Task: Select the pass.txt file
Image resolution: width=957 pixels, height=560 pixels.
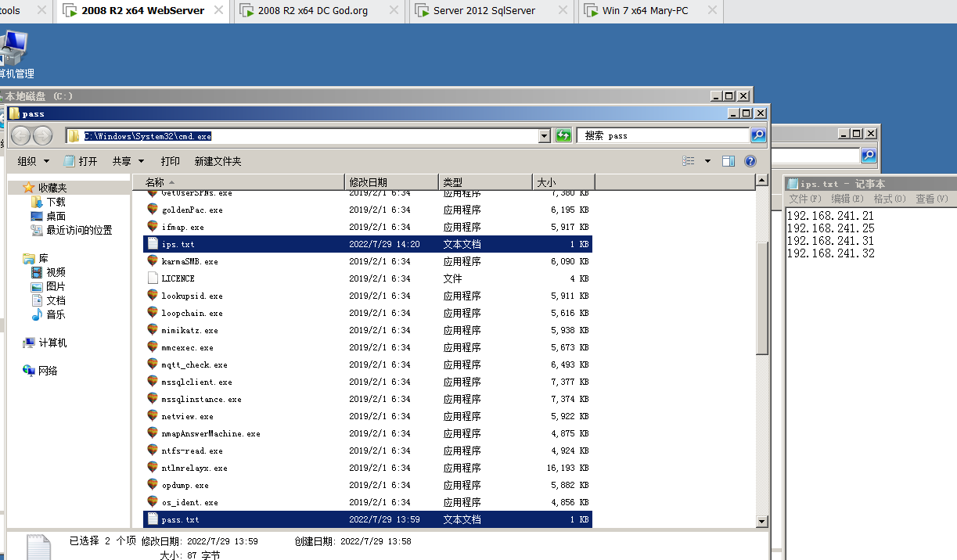Action: 180,519
